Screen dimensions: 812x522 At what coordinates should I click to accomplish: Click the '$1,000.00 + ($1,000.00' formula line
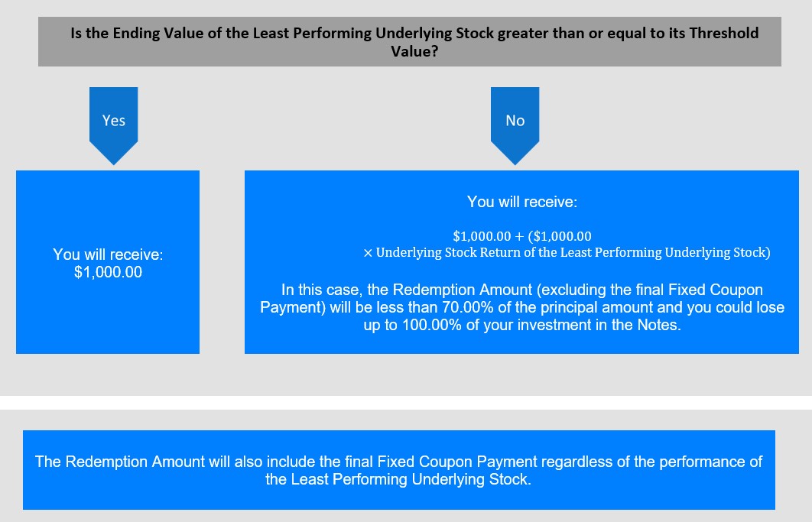coord(522,236)
